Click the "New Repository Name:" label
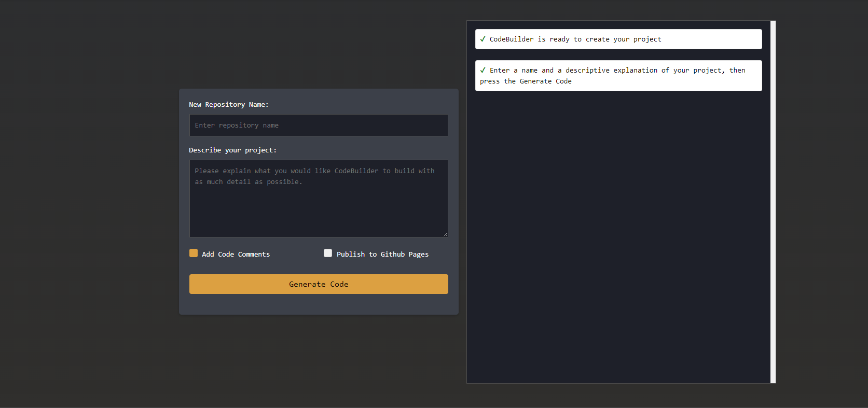The image size is (868, 408). pos(229,105)
